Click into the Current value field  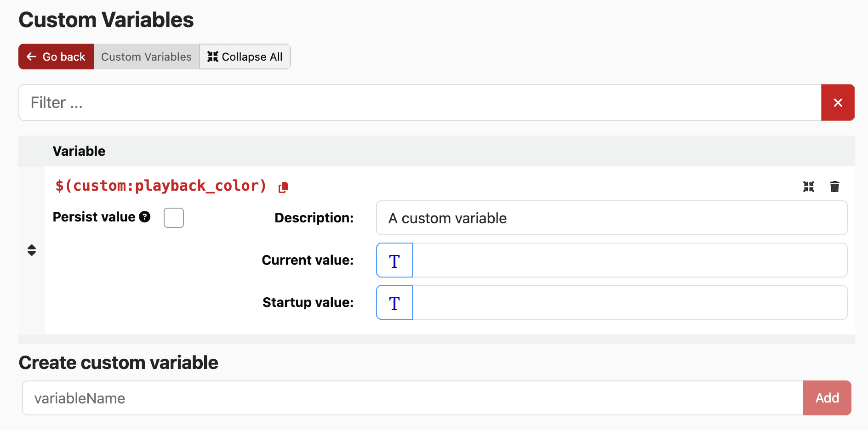629,261
